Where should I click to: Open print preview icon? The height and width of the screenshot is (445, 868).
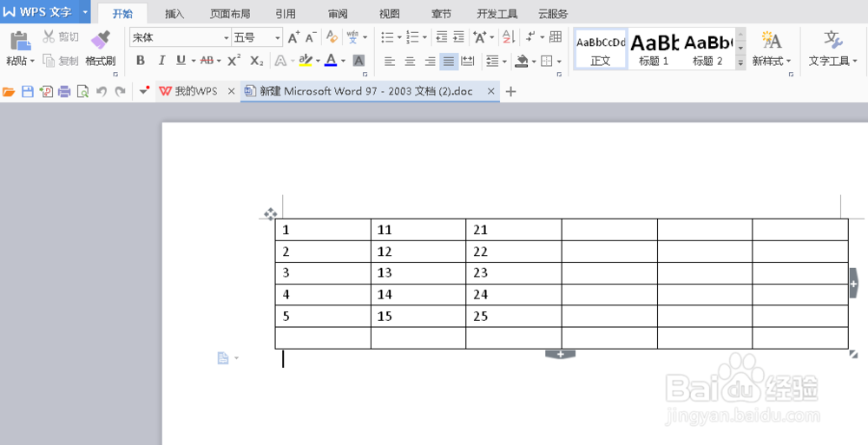click(82, 92)
